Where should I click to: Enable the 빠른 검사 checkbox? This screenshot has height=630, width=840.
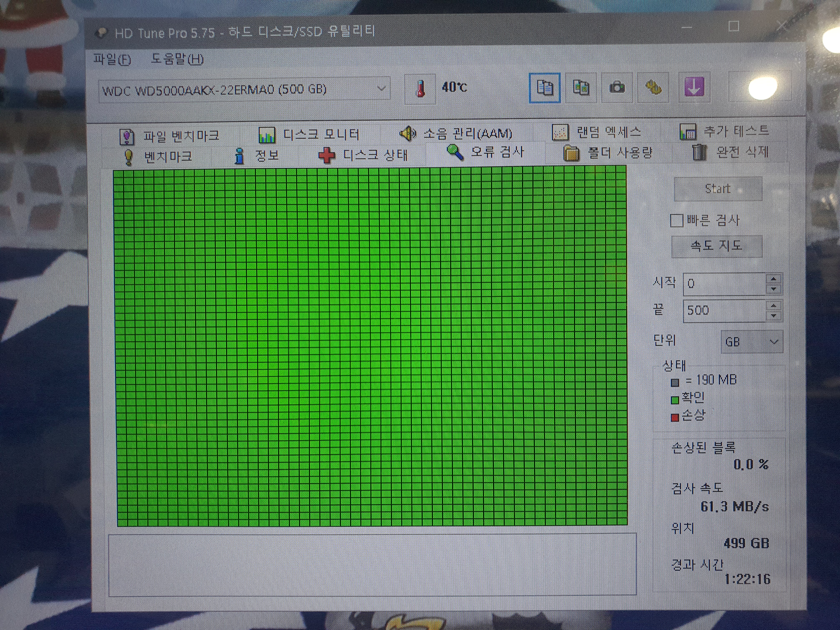tap(676, 220)
